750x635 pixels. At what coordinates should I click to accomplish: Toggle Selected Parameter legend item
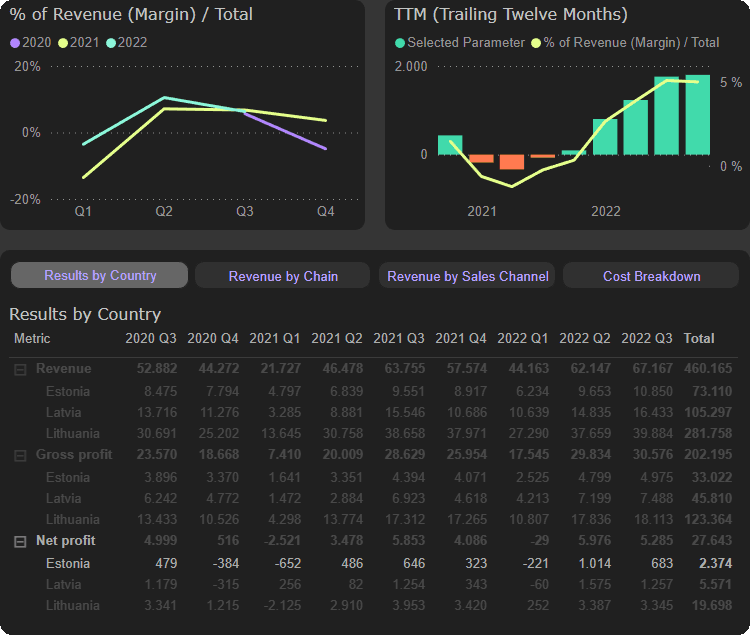point(460,43)
